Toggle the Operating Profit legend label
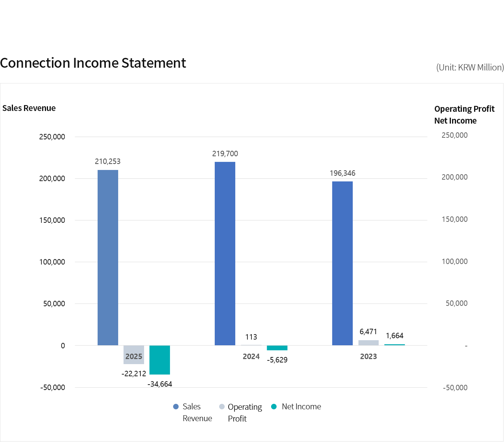 tap(245, 412)
